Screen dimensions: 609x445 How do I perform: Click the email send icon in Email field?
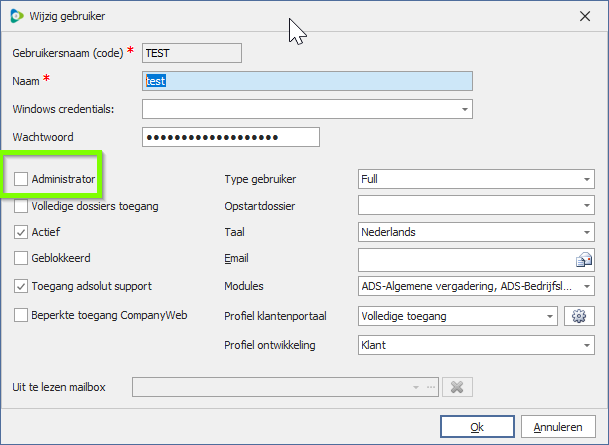585,260
